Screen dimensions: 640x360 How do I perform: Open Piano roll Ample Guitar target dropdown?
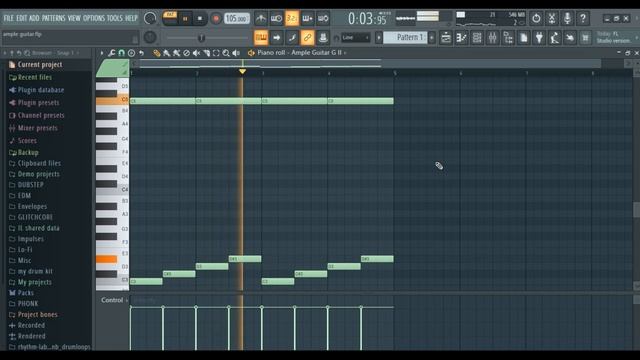pos(302,53)
